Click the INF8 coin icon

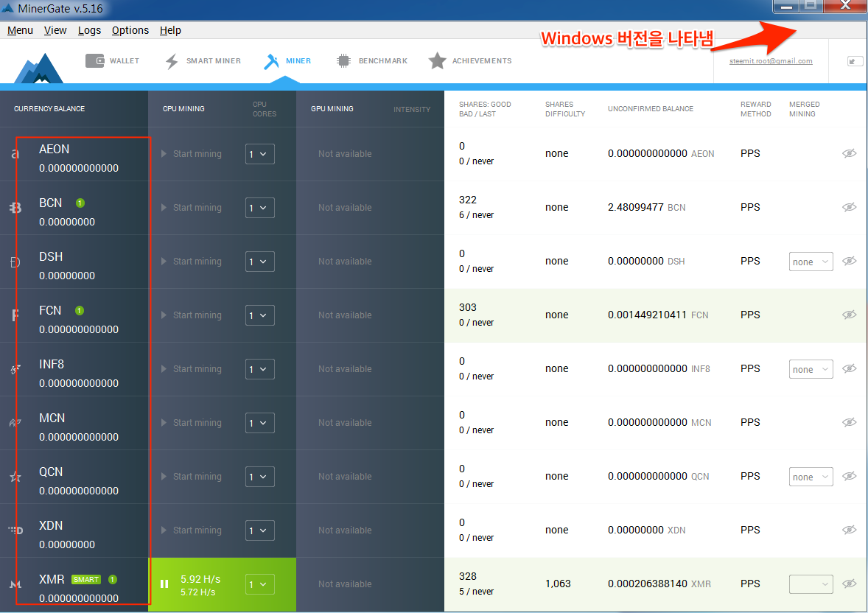(x=15, y=369)
